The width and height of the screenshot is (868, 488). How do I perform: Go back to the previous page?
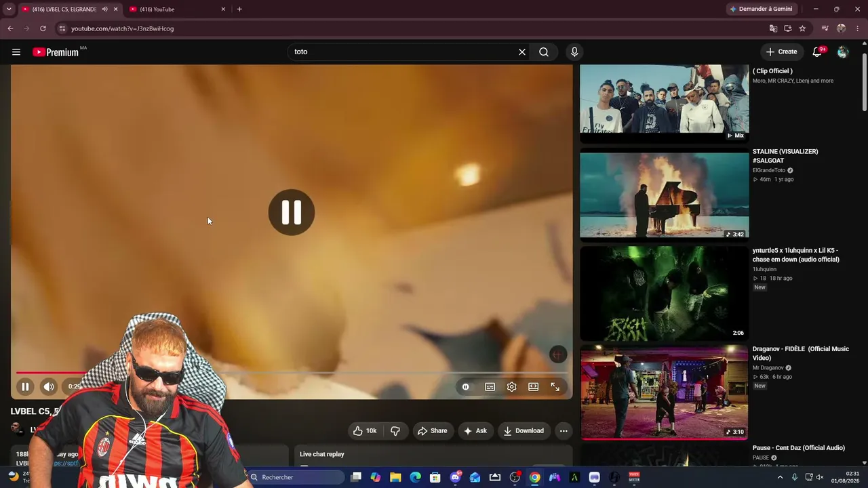[10, 28]
